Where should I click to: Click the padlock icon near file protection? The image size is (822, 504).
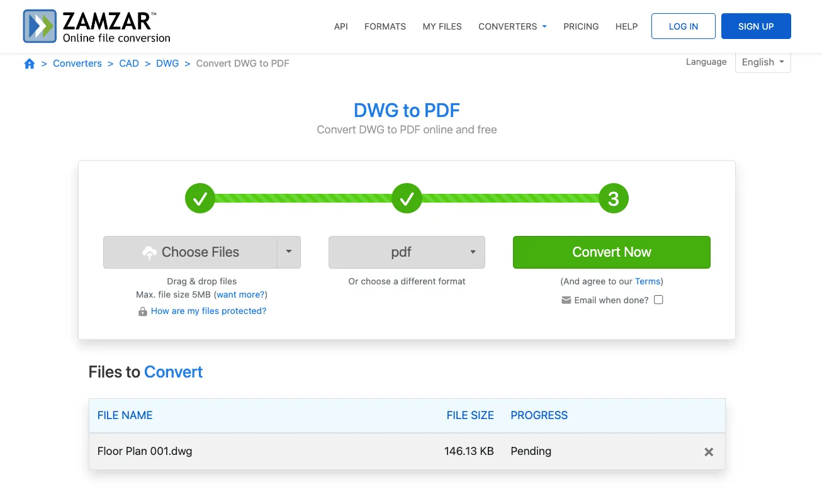(x=143, y=311)
